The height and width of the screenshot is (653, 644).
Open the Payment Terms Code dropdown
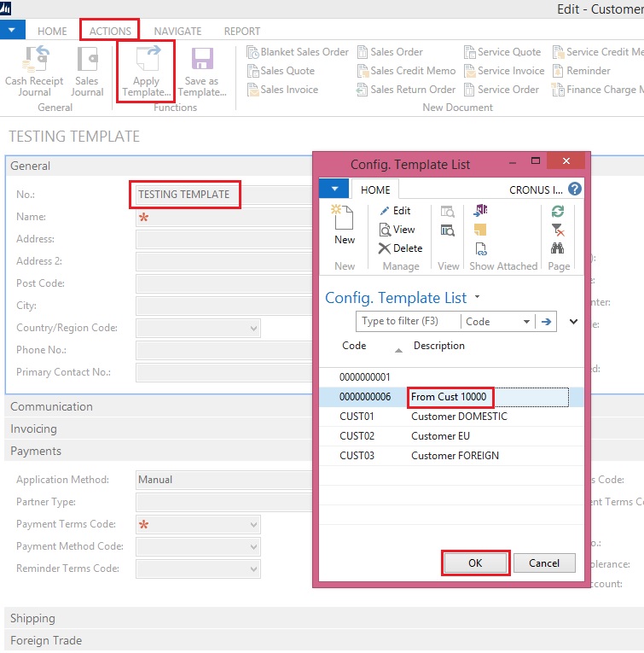[253, 524]
